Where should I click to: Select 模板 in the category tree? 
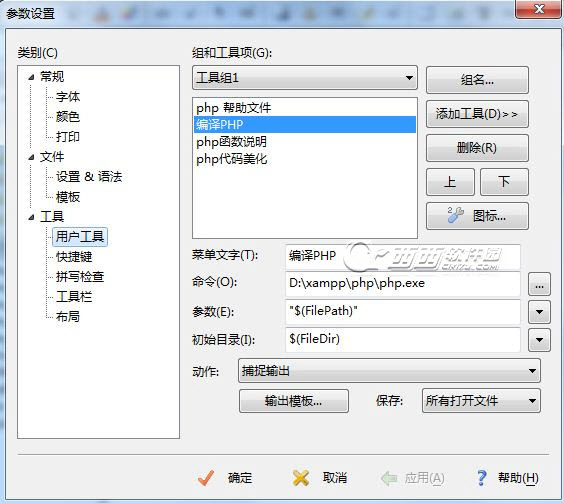pos(68,197)
